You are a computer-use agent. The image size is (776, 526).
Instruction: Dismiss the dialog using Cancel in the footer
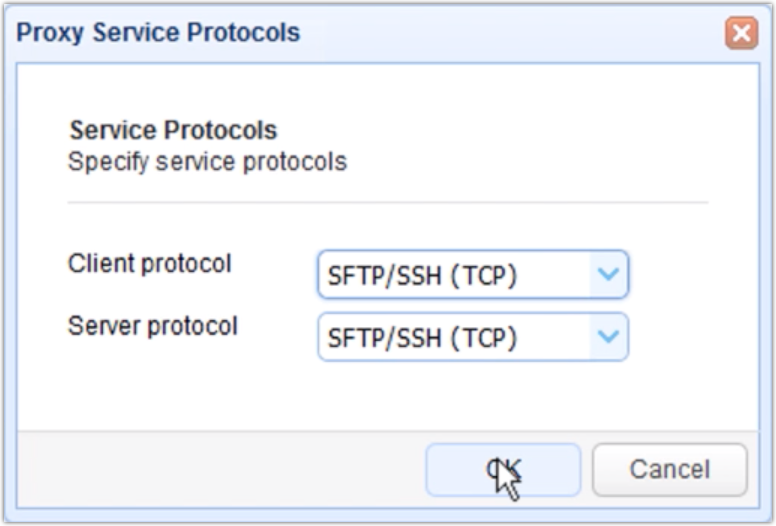point(669,470)
